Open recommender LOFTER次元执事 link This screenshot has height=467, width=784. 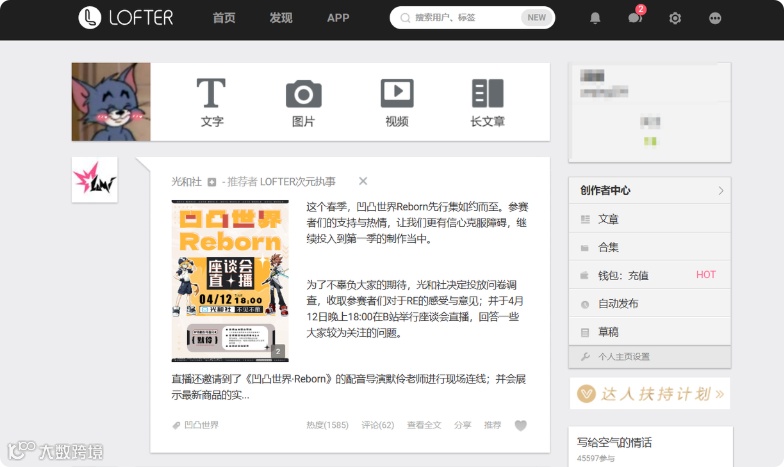[298, 182]
